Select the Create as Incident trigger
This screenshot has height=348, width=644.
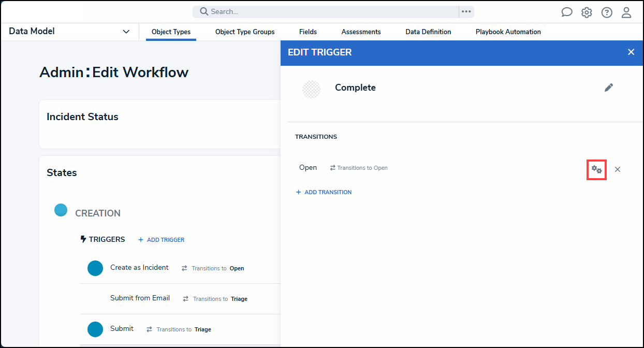[x=139, y=268]
